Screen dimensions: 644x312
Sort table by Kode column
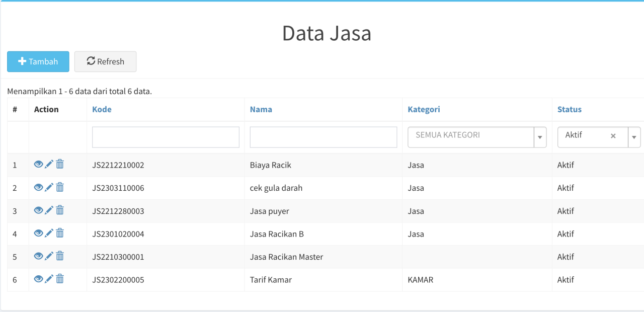(102, 109)
